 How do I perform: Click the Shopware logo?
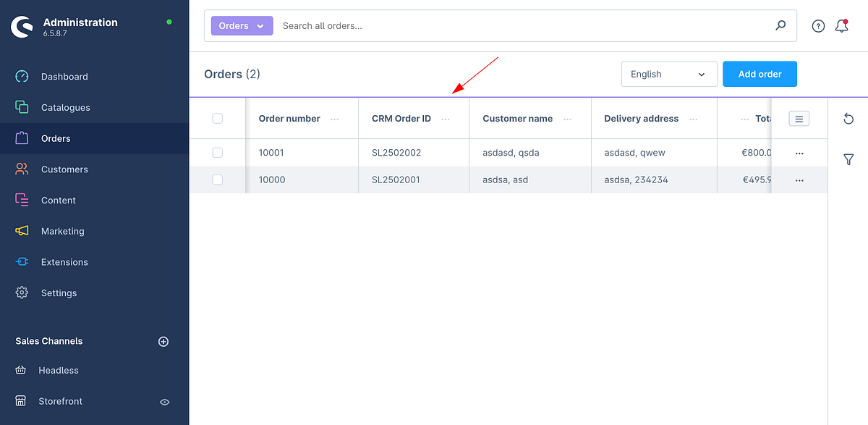tap(21, 26)
